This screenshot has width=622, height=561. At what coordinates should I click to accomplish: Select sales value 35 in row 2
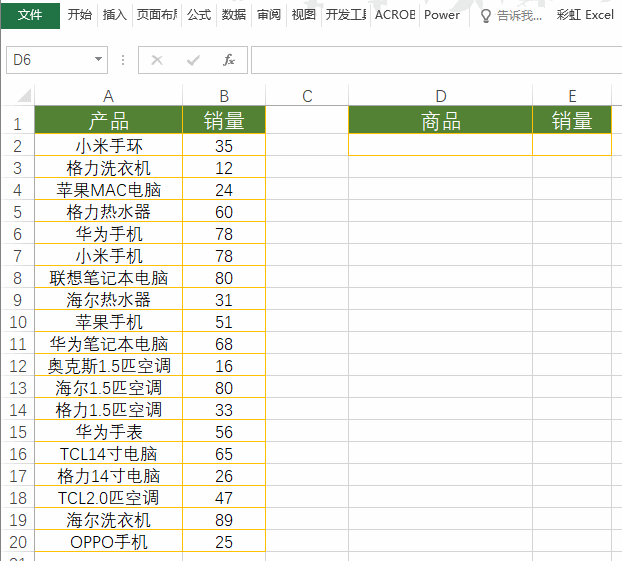(x=224, y=146)
